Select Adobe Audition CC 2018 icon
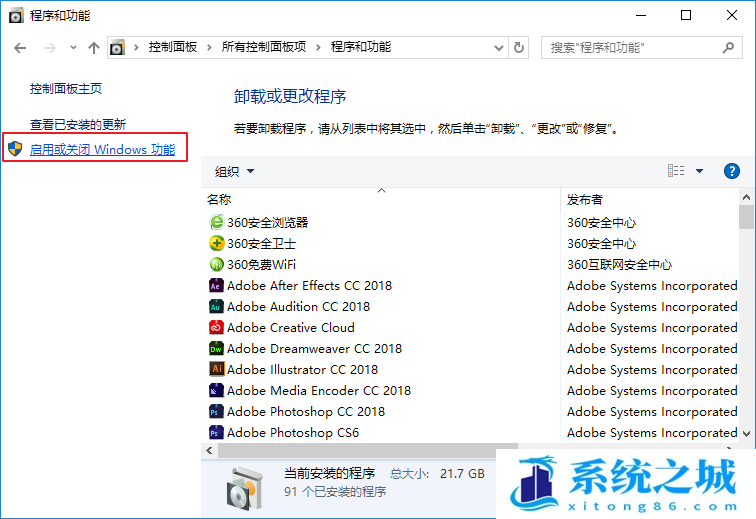This screenshot has height=519, width=756. [216, 306]
